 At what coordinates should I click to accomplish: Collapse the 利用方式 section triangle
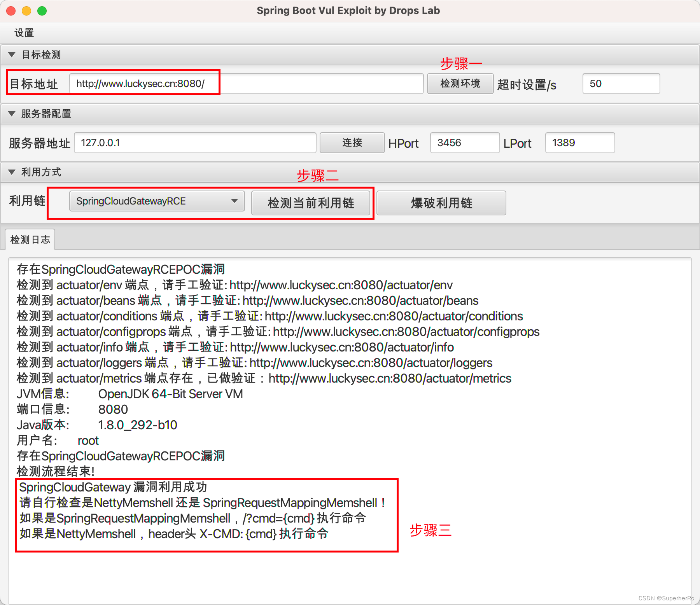click(12, 172)
